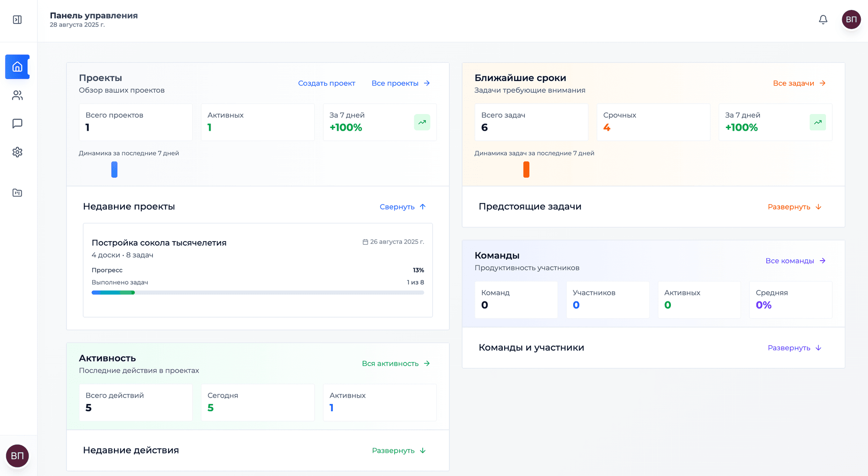The height and width of the screenshot is (476, 868).
Task: Click 'Обзор ваших проектов' subtitle
Action: coord(122,90)
